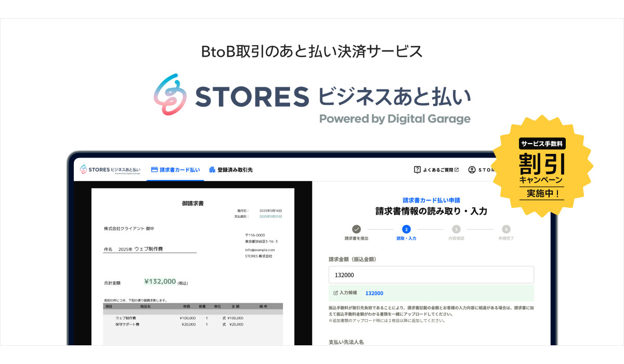Screen dimensions: 624x364
Task: Select step 4 申請完了 in progress bar
Action: pos(506,229)
